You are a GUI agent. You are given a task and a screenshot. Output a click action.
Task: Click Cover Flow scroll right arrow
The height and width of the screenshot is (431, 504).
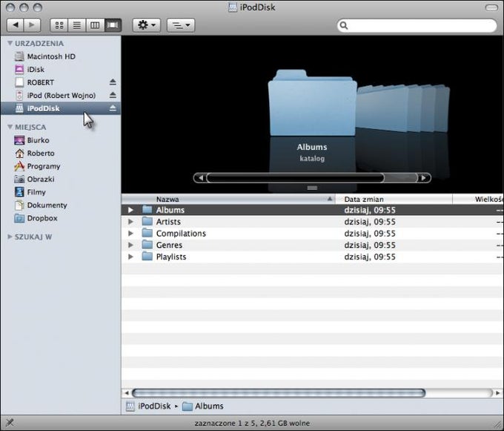click(x=424, y=178)
